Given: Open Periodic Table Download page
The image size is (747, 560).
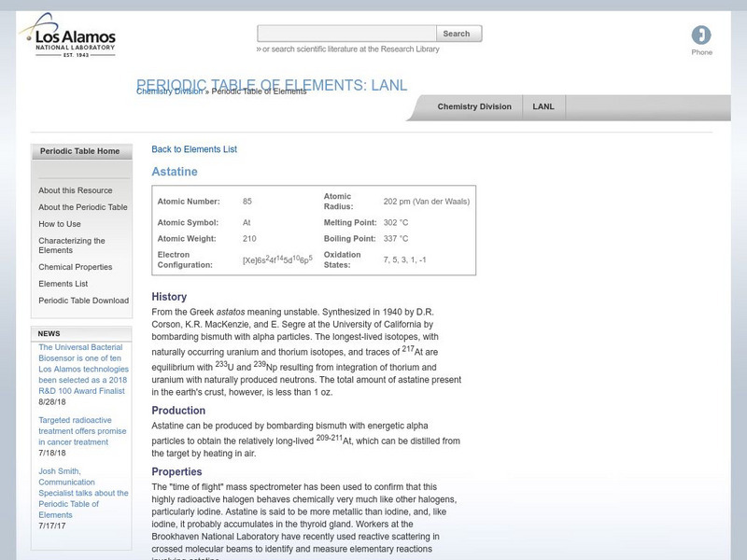Looking at the screenshot, I should pyautogui.click(x=83, y=301).
